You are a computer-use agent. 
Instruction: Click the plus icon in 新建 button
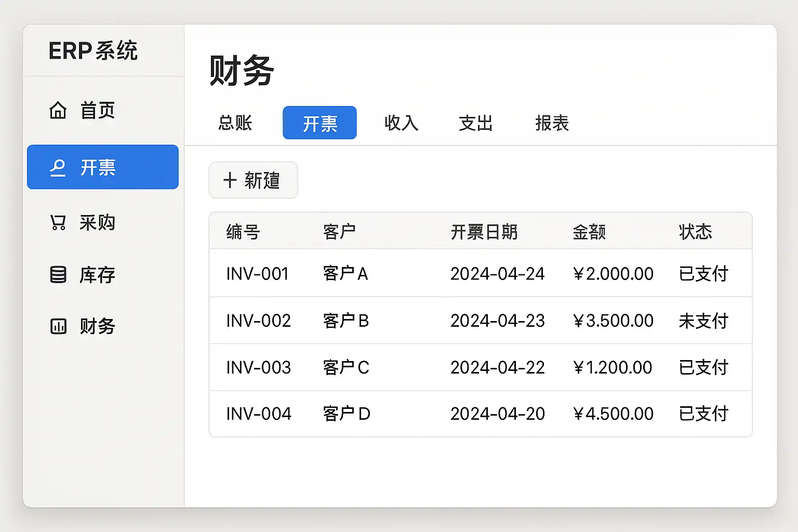(x=230, y=180)
